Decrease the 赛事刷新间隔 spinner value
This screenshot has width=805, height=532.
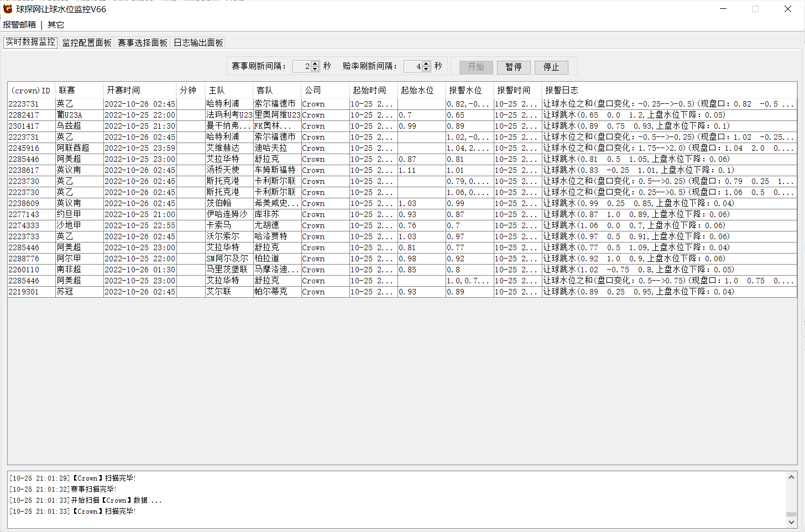point(315,69)
